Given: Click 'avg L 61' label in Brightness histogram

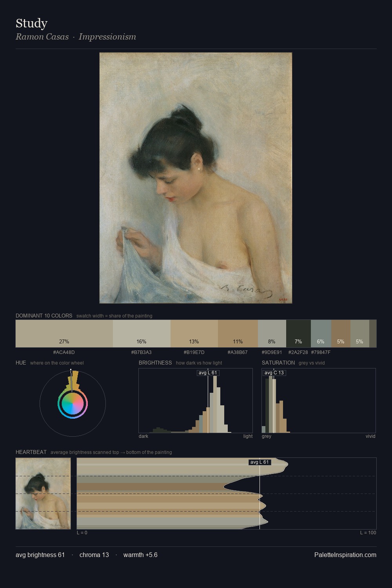Looking at the screenshot, I should (x=208, y=373).
